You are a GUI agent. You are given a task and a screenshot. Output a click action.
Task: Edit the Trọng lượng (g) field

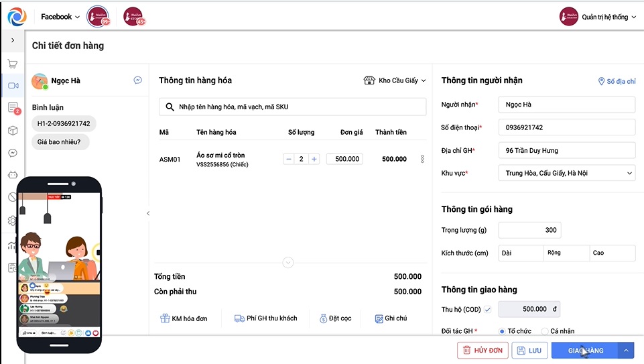[x=530, y=230]
